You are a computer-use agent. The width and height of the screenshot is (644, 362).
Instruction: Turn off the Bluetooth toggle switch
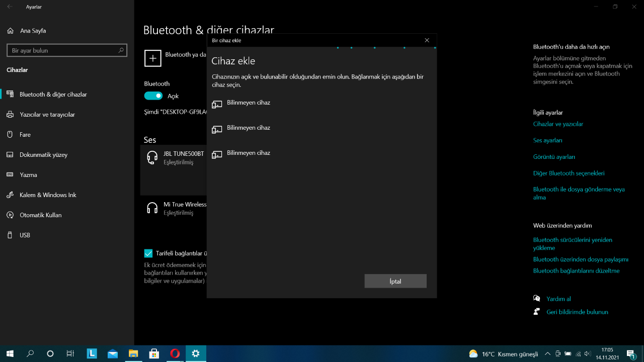pos(153,96)
